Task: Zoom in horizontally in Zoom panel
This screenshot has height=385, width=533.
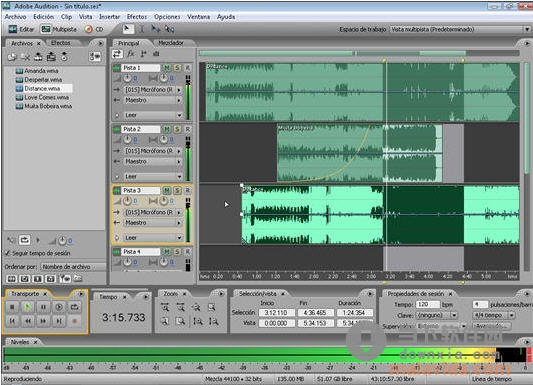Action: (x=165, y=308)
